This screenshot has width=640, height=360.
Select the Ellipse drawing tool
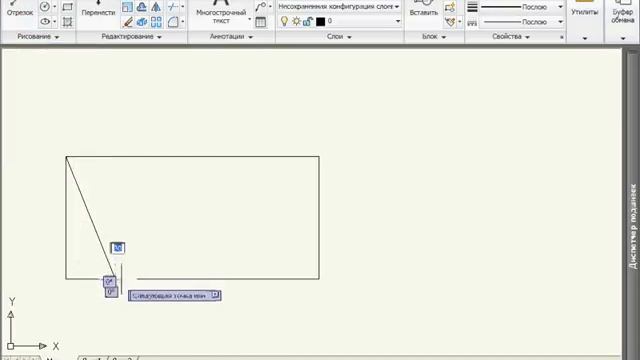pyautogui.click(x=45, y=21)
